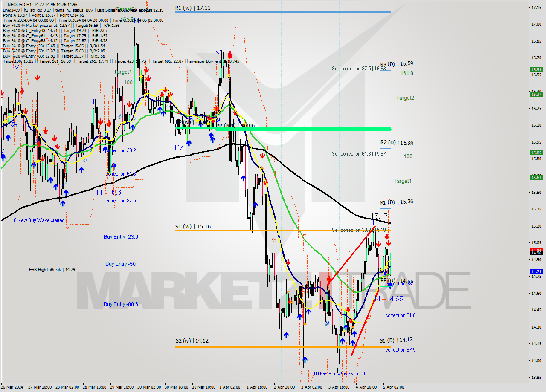Click the Buy Entry -50 label
This screenshot has width=546, height=392.
[x=120, y=264]
